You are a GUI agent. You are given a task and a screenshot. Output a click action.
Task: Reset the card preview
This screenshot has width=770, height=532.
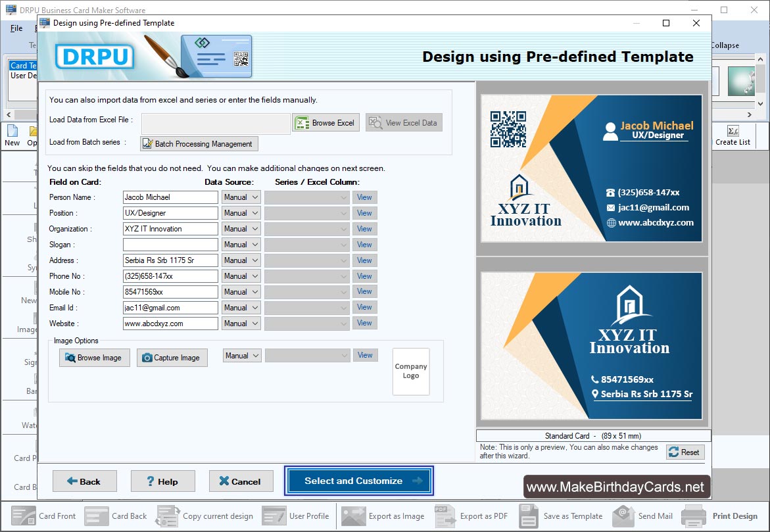coord(685,452)
